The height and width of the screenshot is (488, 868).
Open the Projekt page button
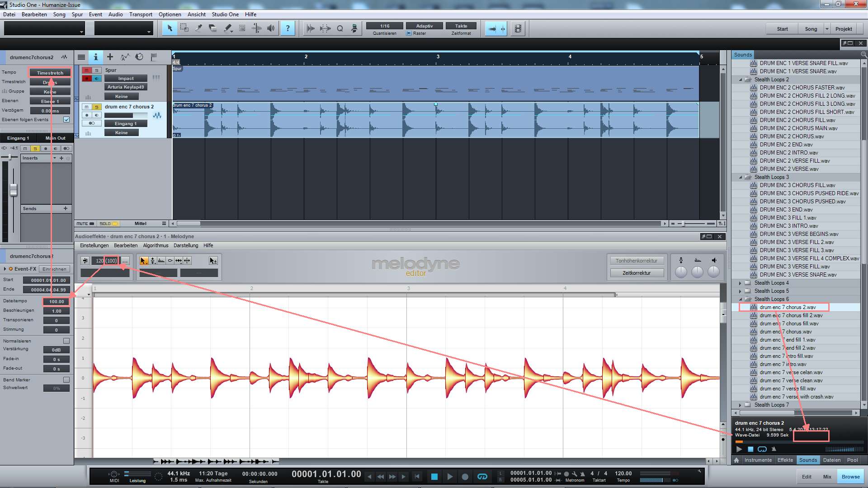click(x=844, y=29)
